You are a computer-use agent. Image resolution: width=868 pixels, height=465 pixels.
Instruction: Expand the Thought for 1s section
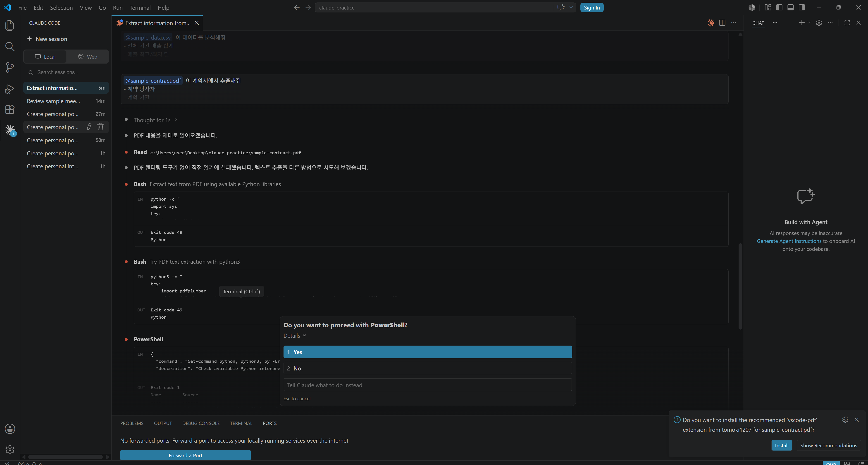[155, 120]
